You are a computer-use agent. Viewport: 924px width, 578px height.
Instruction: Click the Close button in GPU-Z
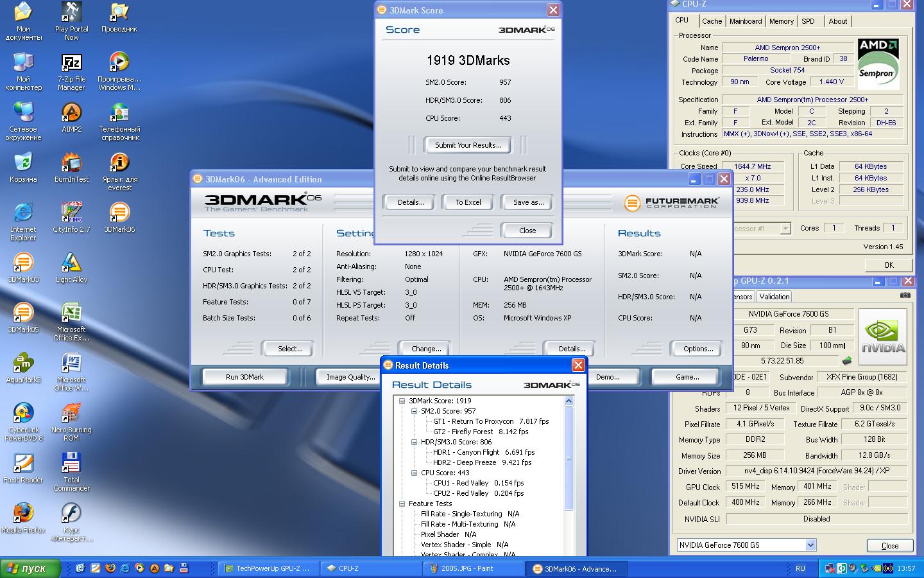[x=889, y=545]
